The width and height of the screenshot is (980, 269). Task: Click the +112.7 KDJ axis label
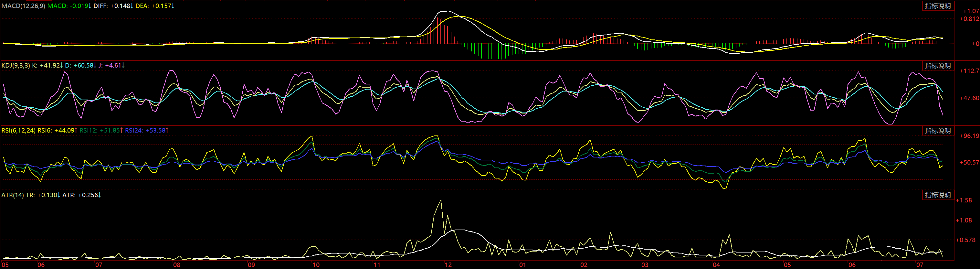969,71
